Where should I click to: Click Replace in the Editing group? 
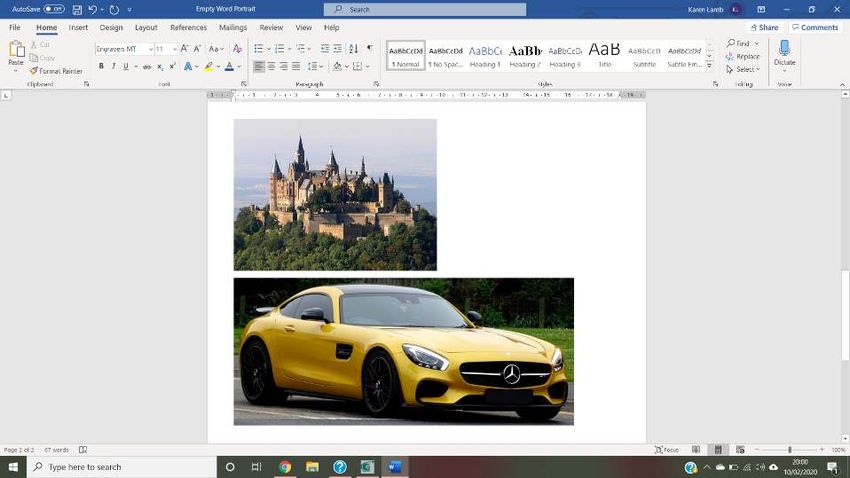tap(743, 56)
